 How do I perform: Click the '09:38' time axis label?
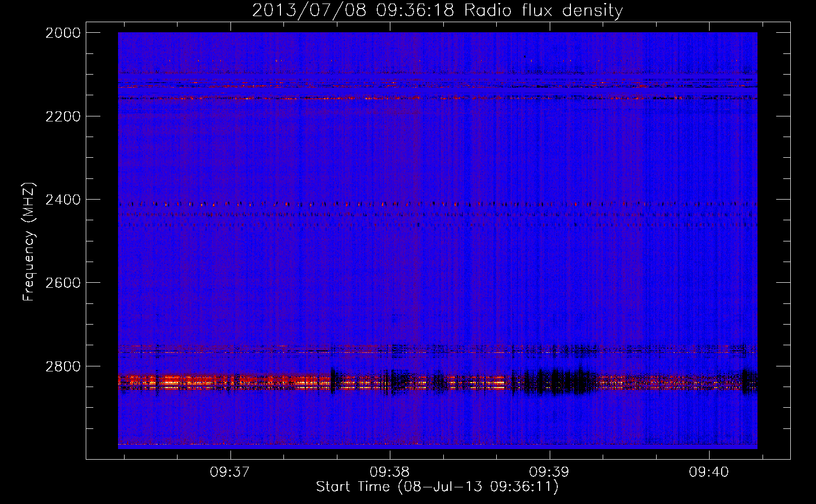tap(389, 472)
